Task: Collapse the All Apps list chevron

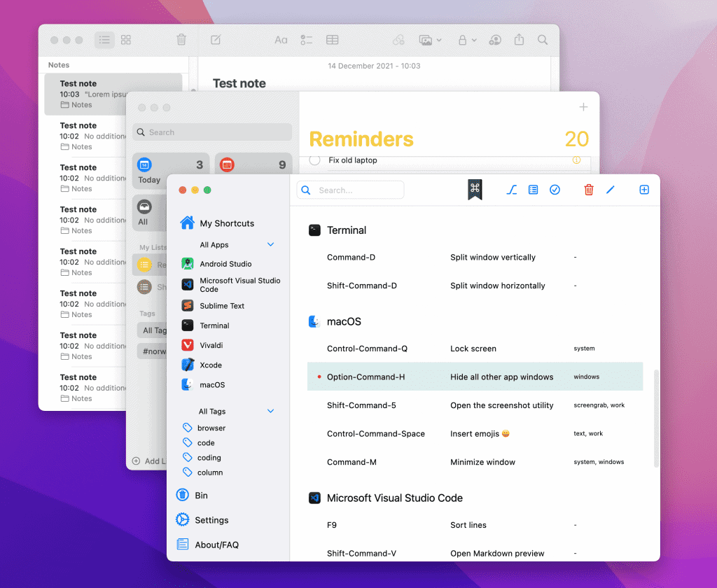Action: [271, 245]
